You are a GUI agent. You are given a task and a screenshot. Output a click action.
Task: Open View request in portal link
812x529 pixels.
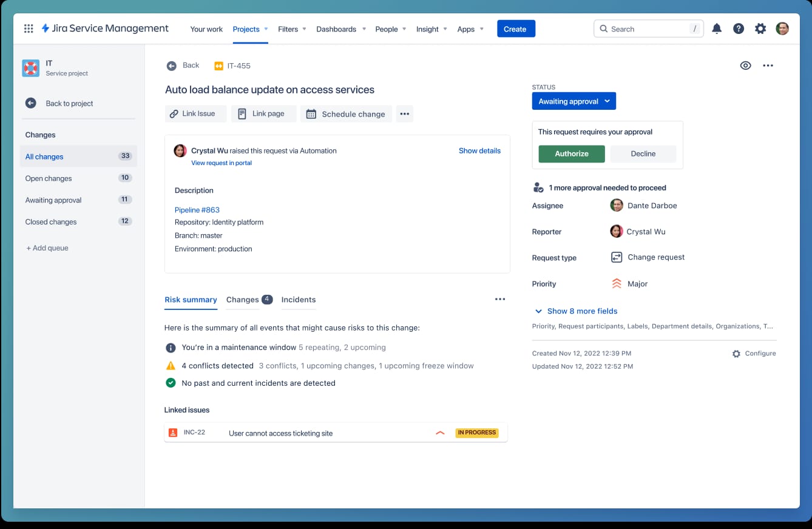tap(222, 163)
